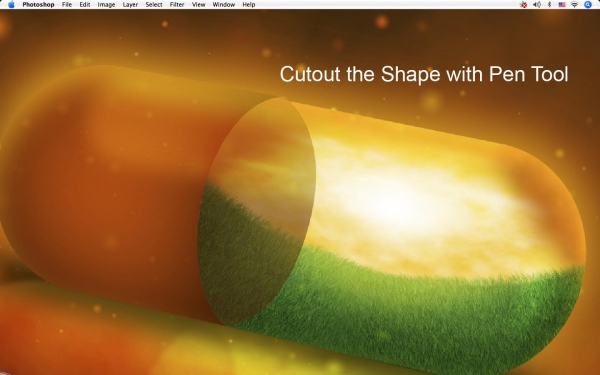Open the Help menu

(249, 5)
